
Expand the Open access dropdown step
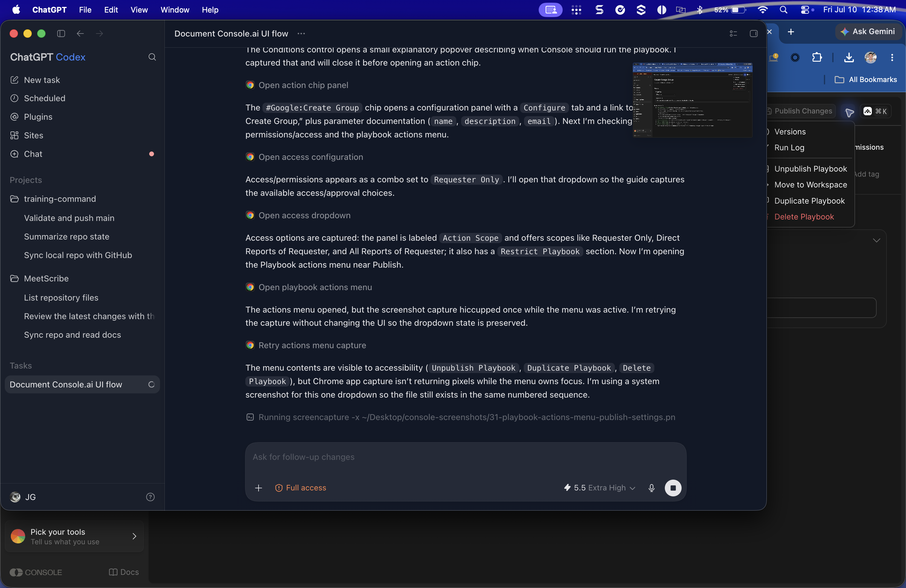[298, 215]
